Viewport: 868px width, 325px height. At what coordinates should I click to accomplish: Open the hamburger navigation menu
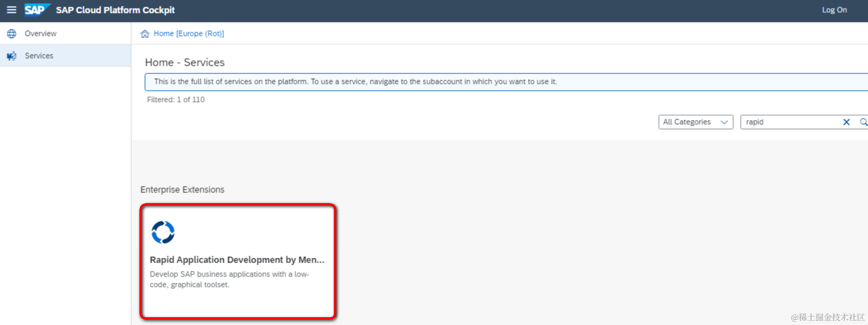pyautogui.click(x=12, y=10)
